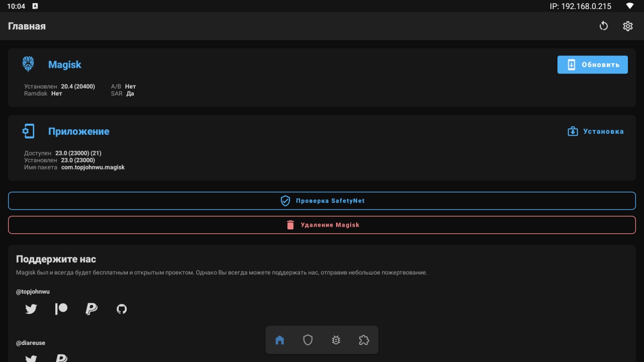Tap the Установка button for the app
Viewport: 644px width, 362px height.
point(596,131)
